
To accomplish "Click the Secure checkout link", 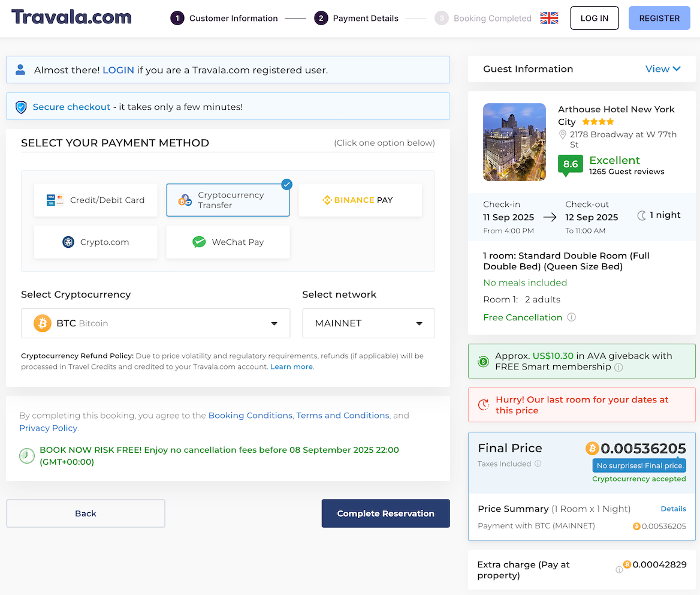I will pos(71,107).
